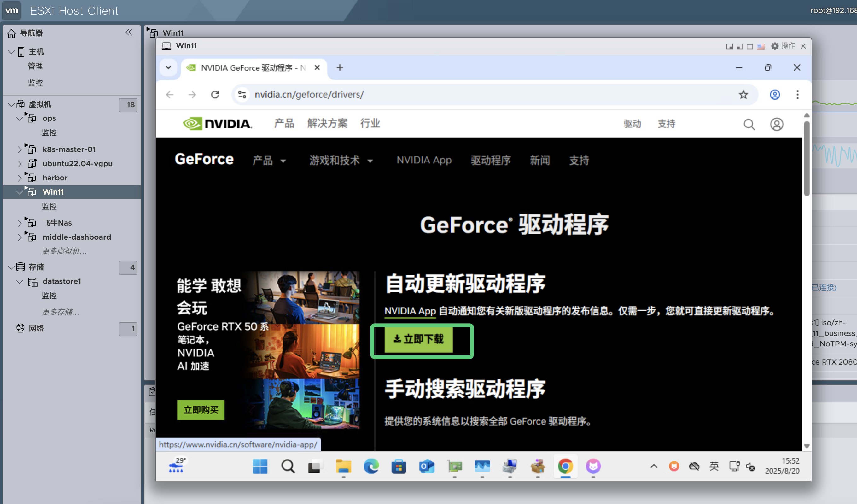Click the Windows Start button
This screenshot has height=504, width=857.
point(260,466)
